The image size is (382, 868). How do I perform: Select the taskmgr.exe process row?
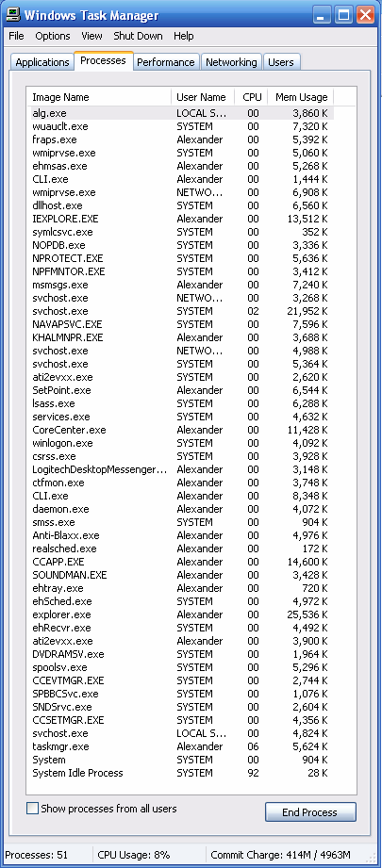click(x=180, y=746)
